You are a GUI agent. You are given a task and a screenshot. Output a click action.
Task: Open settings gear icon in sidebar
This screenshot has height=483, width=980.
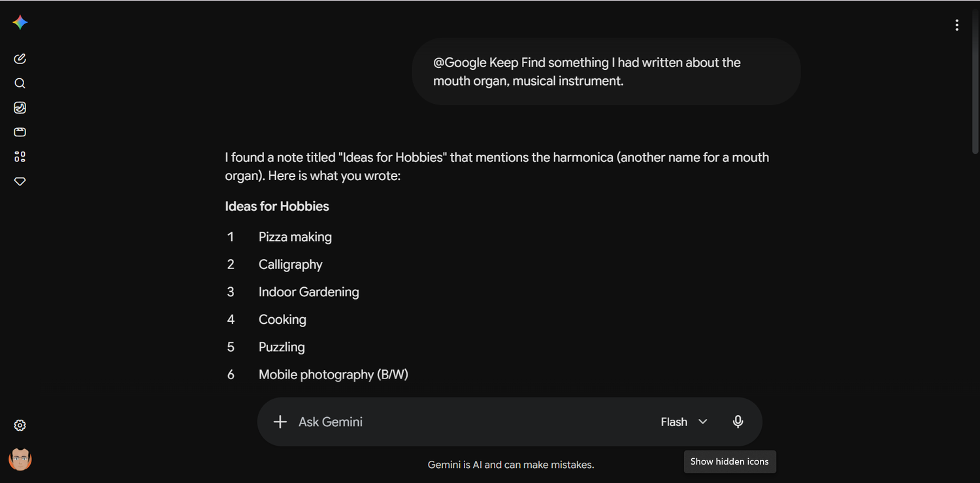tap(20, 426)
